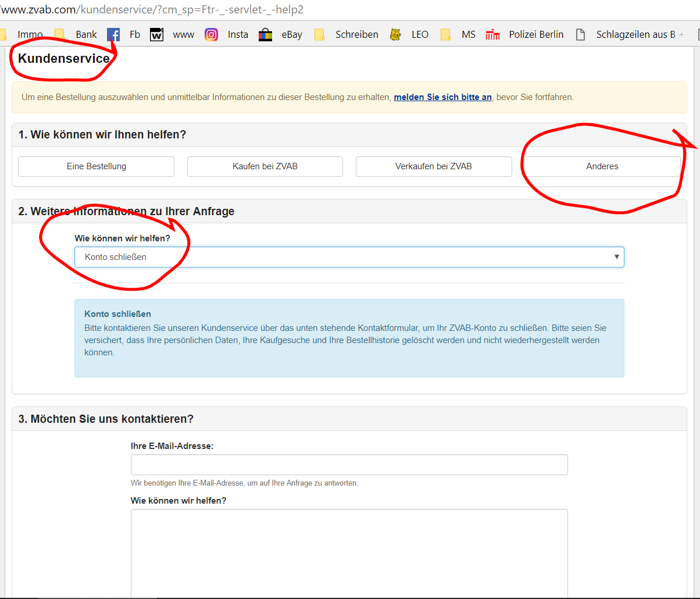Click the '3. Möchten Sie uns kontaktieren?' heading
The width and height of the screenshot is (700, 599).
coord(106,419)
